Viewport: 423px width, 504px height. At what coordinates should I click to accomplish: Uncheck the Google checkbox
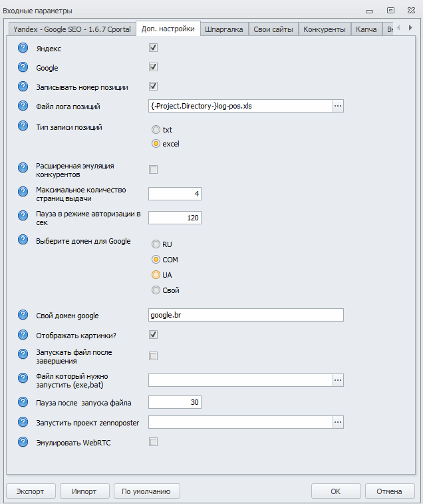click(x=153, y=67)
